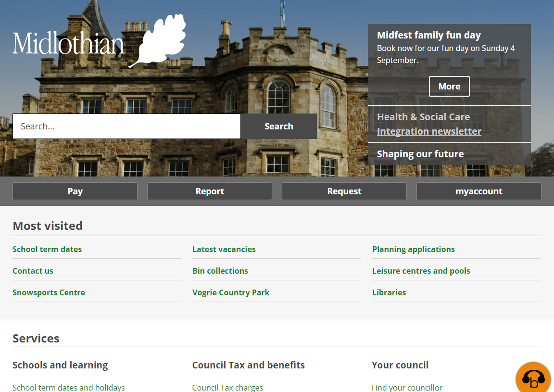
Task: Go to Contact us page
Action: pyautogui.click(x=33, y=271)
